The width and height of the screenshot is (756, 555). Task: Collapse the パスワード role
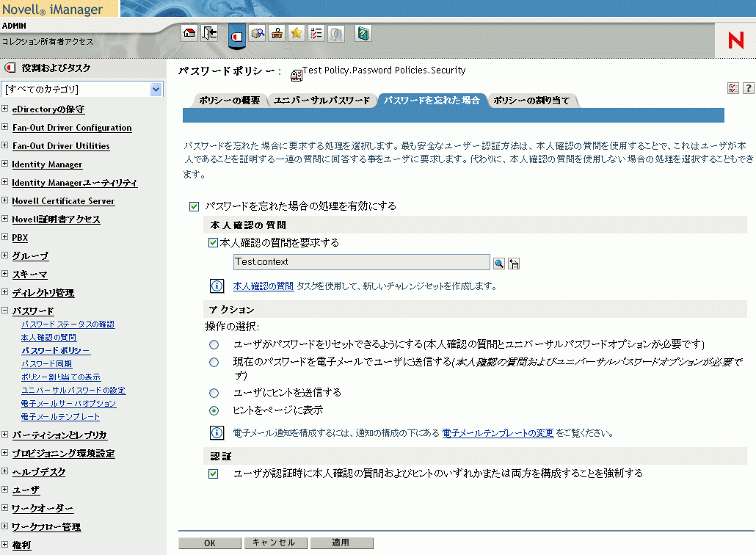click(5, 310)
